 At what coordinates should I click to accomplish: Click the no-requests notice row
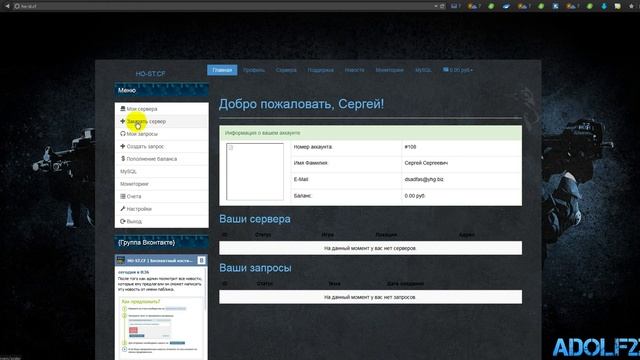(x=370, y=297)
